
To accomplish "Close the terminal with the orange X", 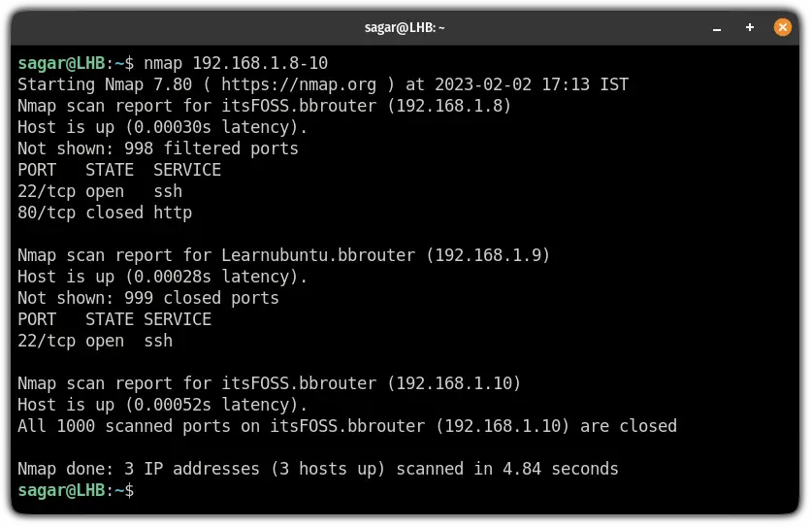I will pos(783,27).
